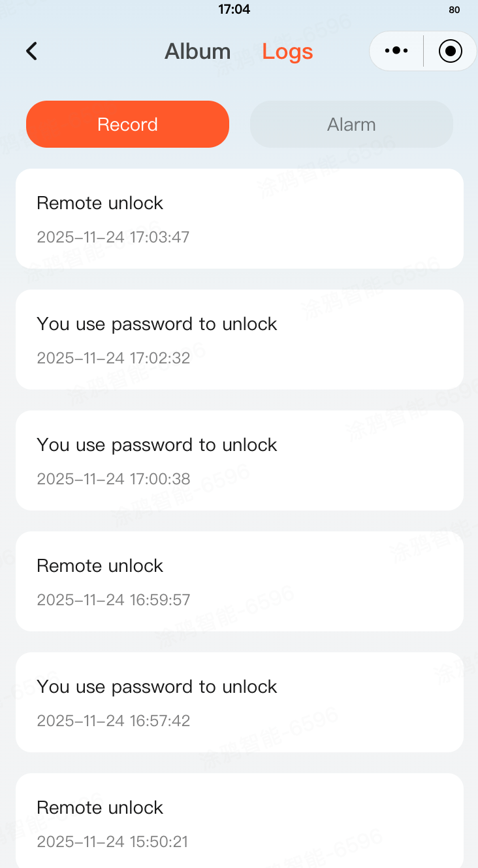Open the three-dots more menu

coord(396,51)
